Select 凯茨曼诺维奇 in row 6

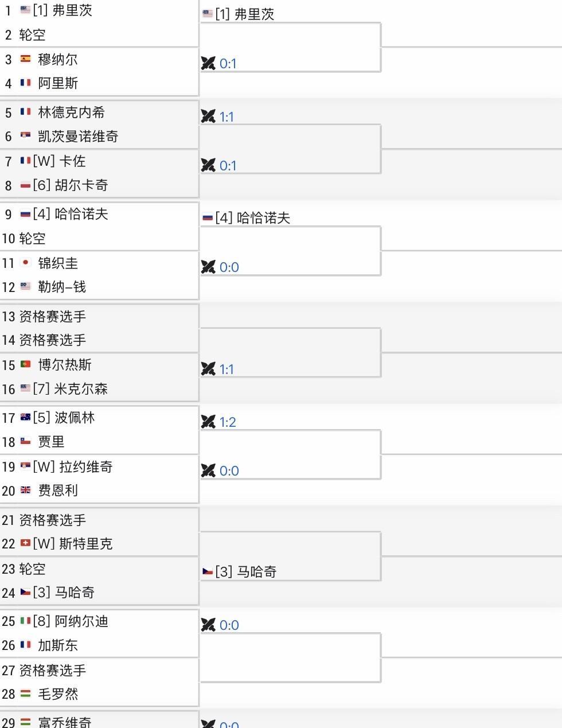(x=78, y=137)
